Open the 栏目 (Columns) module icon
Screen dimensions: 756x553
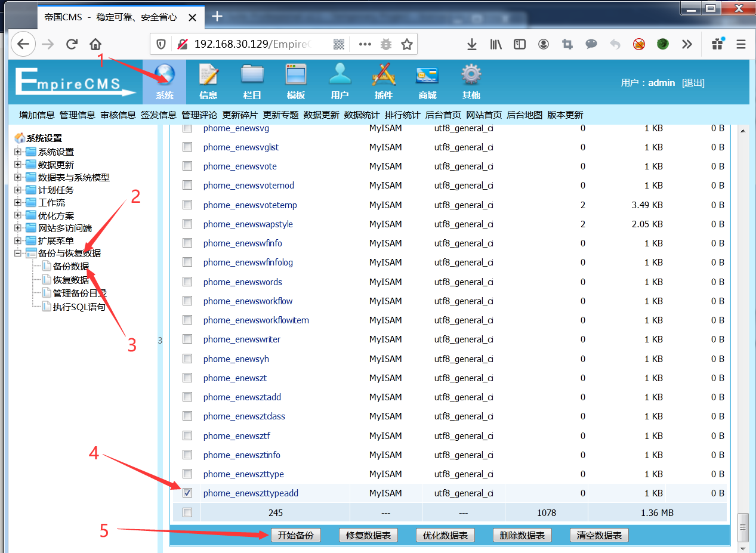(x=252, y=81)
